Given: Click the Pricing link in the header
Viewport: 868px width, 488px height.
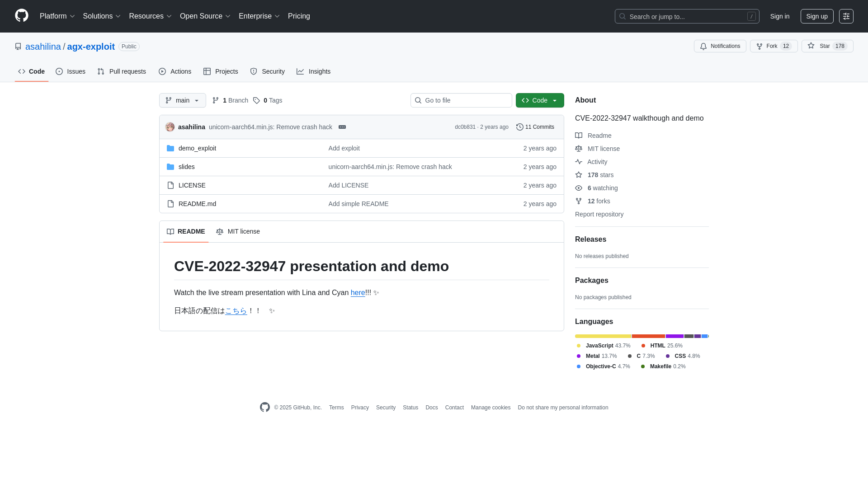Looking at the screenshot, I should (299, 16).
